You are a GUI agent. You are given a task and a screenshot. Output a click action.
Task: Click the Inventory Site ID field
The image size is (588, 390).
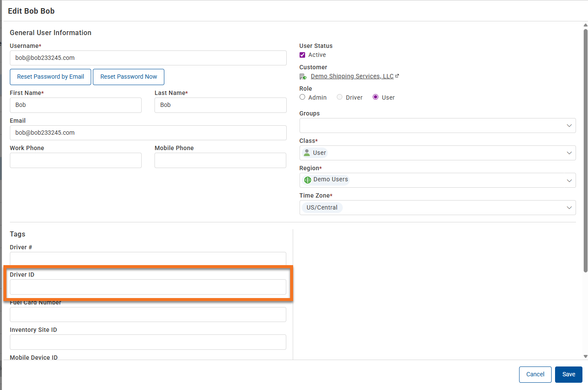[x=148, y=342]
